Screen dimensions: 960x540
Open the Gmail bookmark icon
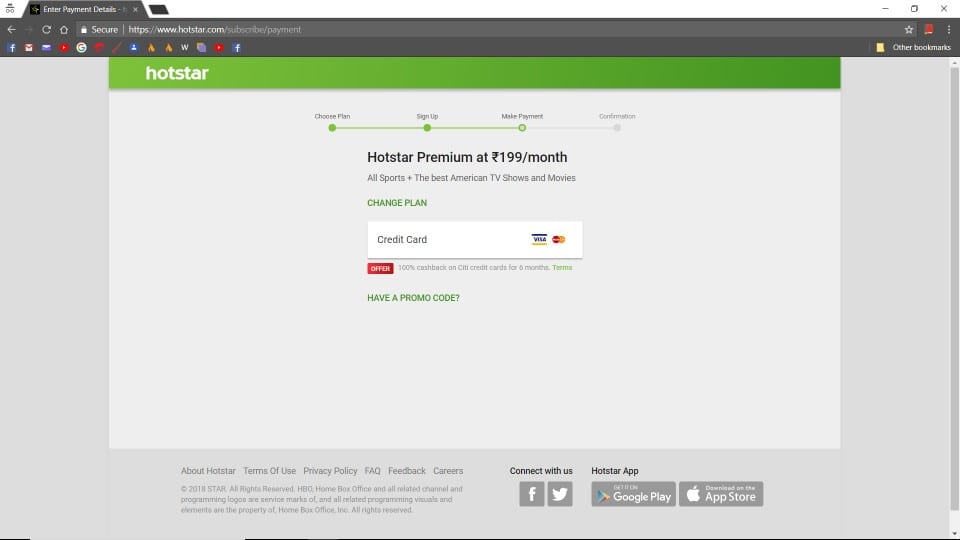point(29,47)
